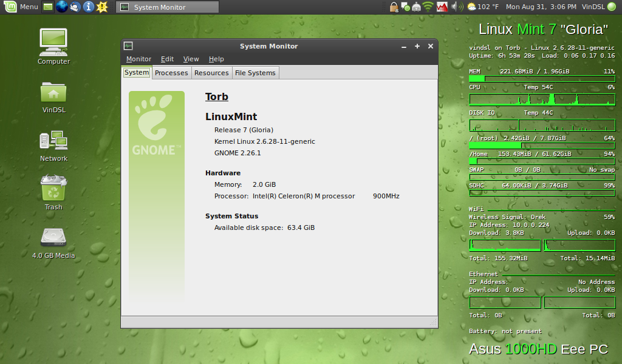Click the System Monitor title bar text
The height and width of the screenshot is (364, 622).
pyautogui.click(x=268, y=46)
